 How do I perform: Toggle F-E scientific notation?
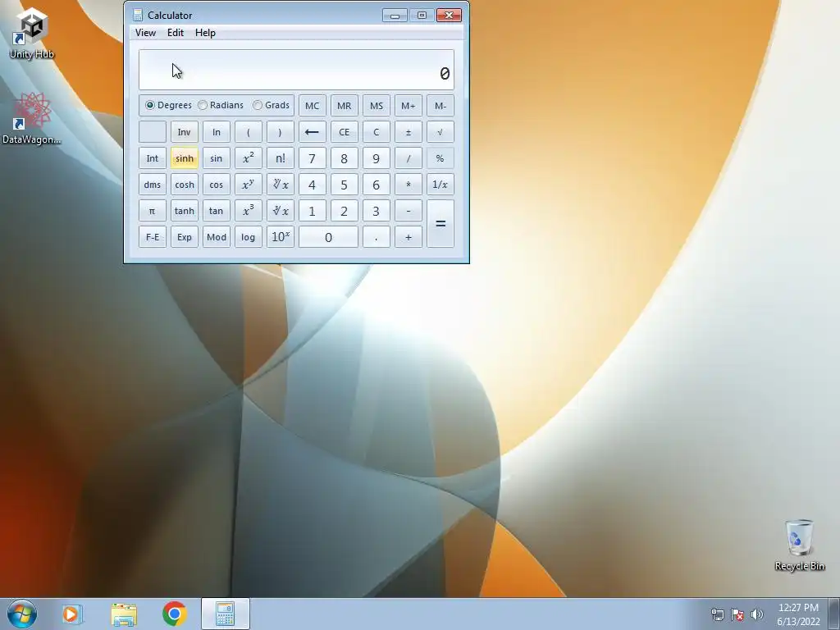tap(152, 237)
